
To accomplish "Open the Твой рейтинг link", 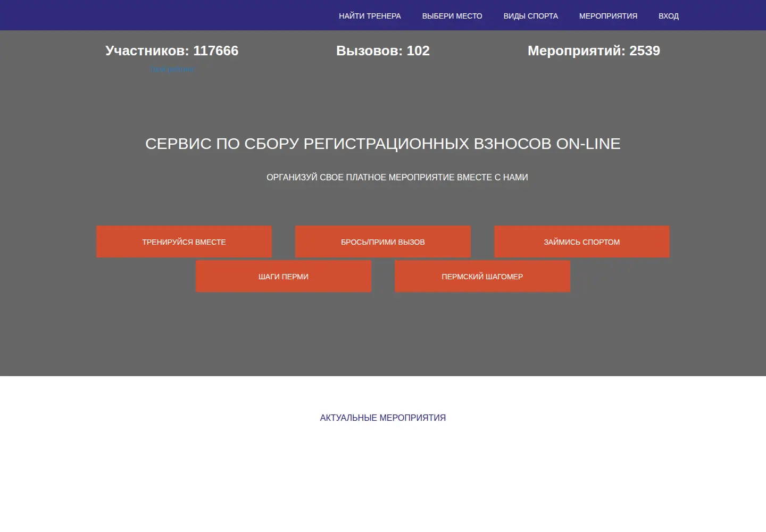I will [x=172, y=70].
